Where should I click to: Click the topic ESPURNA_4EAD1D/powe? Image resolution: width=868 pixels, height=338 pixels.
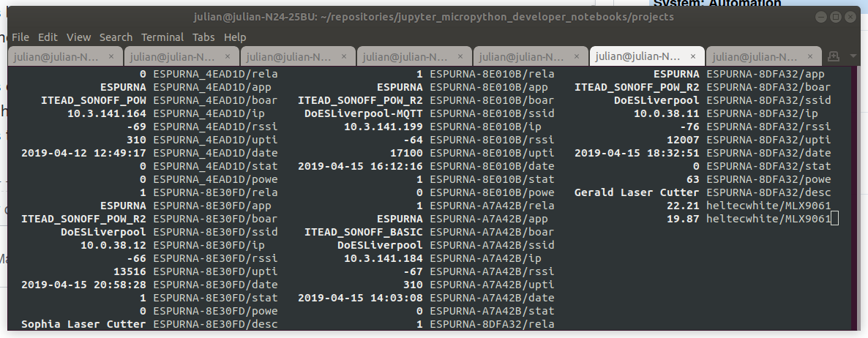(215, 179)
